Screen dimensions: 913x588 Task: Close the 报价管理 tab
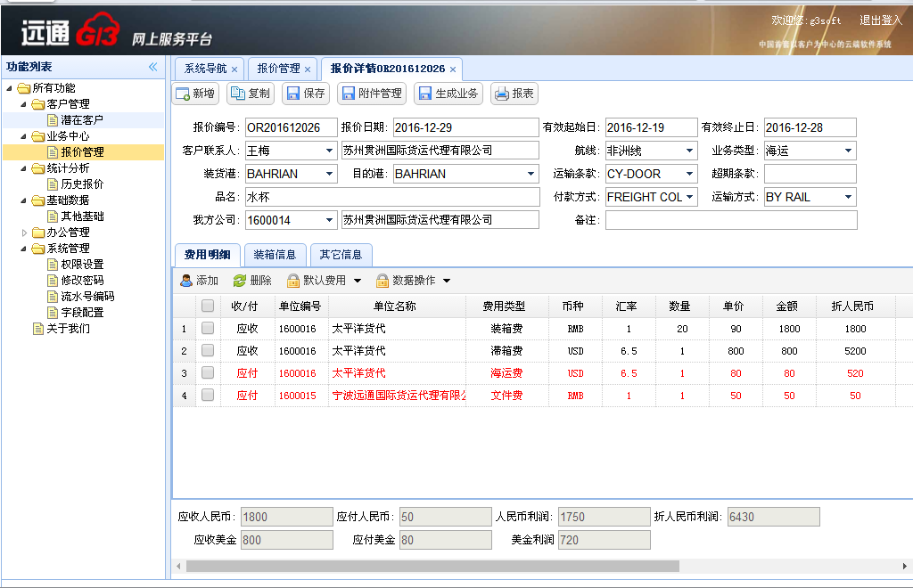click(308, 69)
